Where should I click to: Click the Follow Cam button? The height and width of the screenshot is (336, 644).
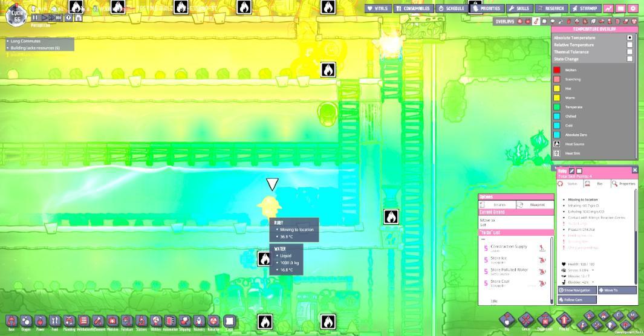point(577,300)
